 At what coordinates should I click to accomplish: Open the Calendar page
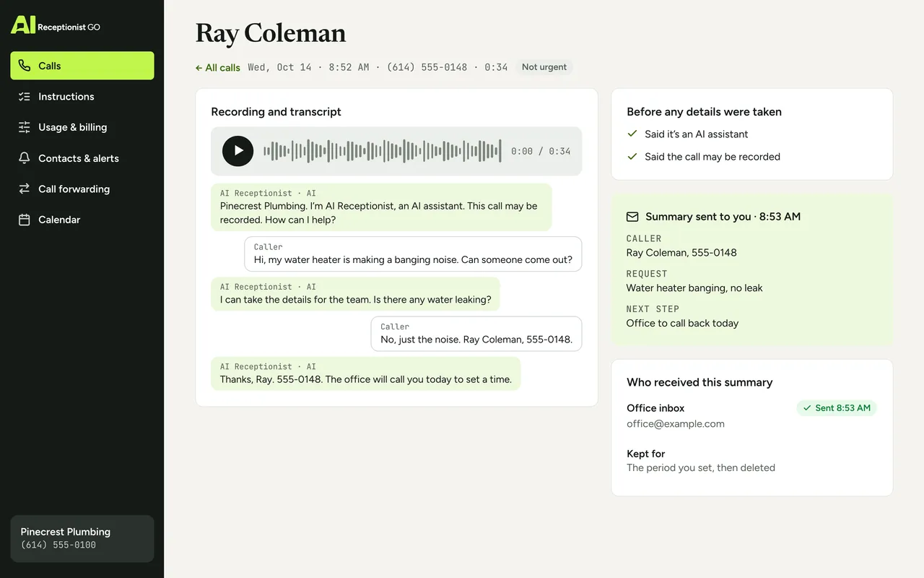pyautogui.click(x=82, y=220)
